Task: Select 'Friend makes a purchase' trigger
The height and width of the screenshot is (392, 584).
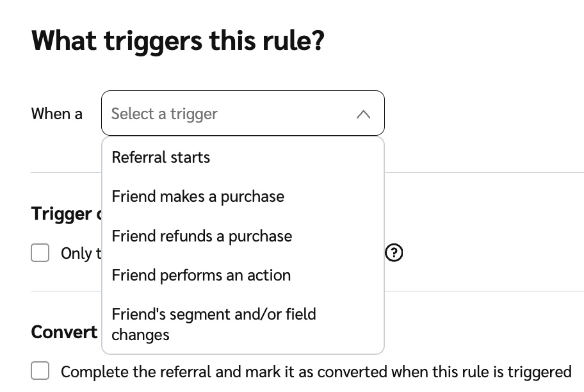Action: (198, 197)
